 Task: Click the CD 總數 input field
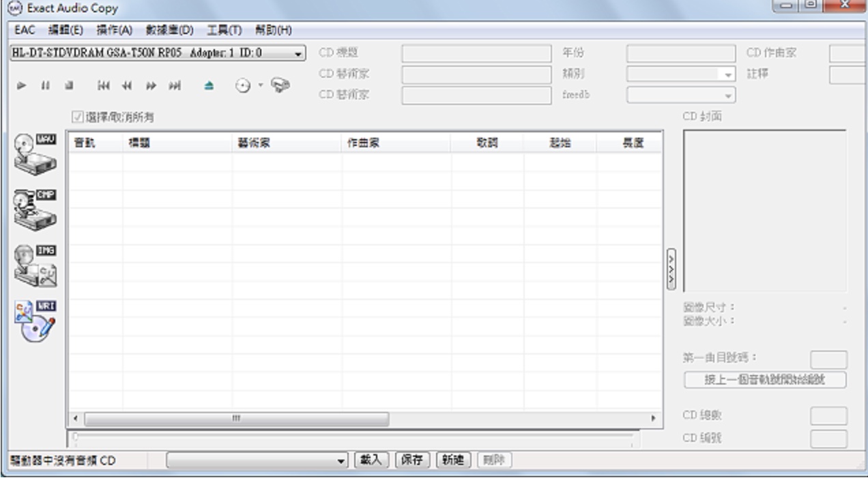[828, 415]
